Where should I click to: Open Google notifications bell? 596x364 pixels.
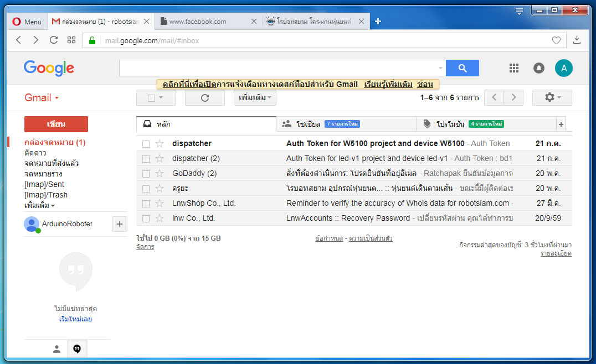click(x=538, y=68)
